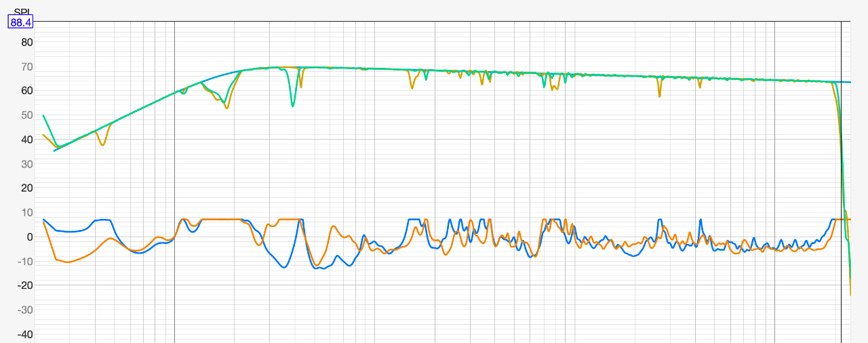Click the 80 tick label on SPL axis
Image resolution: width=868 pixels, height=343 pixels.
coord(27,42)
